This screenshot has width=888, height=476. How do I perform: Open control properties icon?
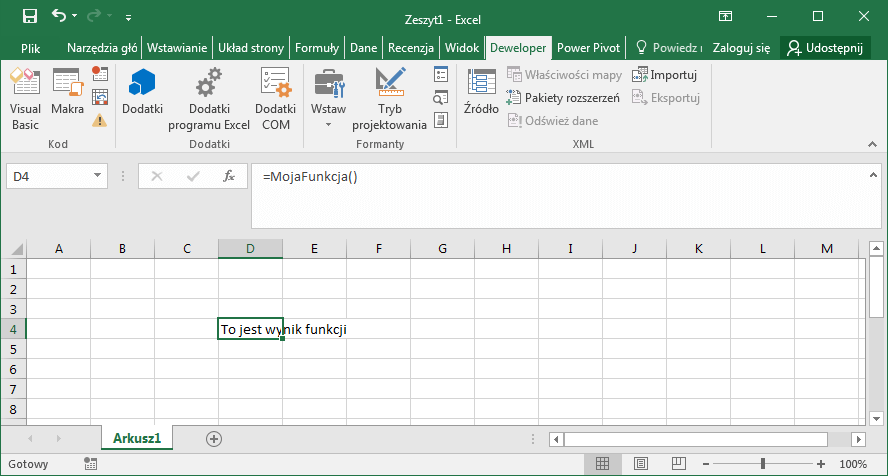click(x=441, y=74)
